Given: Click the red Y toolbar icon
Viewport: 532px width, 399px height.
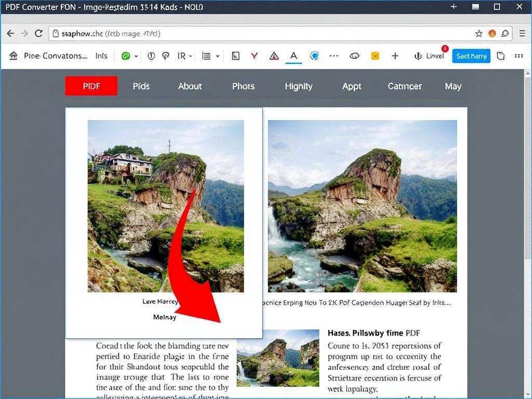Looking at the screenshot, I should 254,56.
